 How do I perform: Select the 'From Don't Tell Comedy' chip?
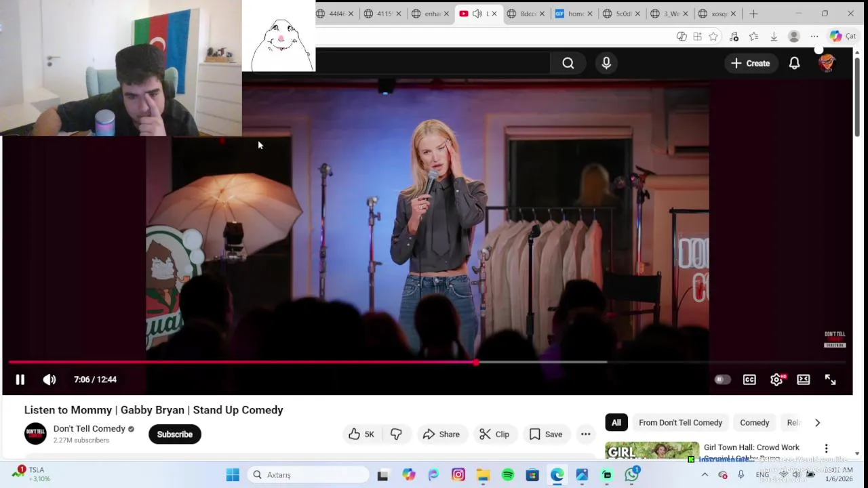[x=680, y=422]
